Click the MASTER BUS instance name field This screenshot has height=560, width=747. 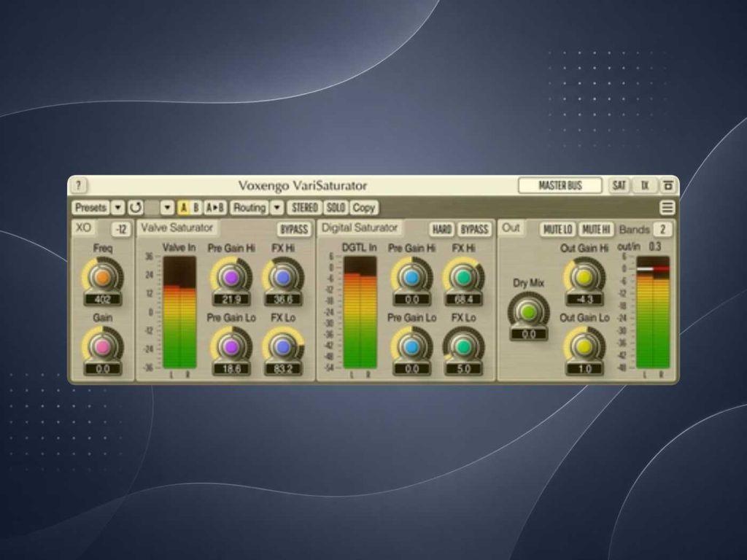pyautogui.click(x=560, y=185)
